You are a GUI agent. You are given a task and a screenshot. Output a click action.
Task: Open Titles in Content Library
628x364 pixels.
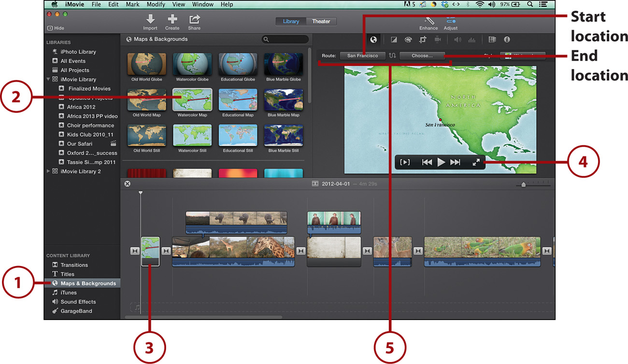pos(67,274)
